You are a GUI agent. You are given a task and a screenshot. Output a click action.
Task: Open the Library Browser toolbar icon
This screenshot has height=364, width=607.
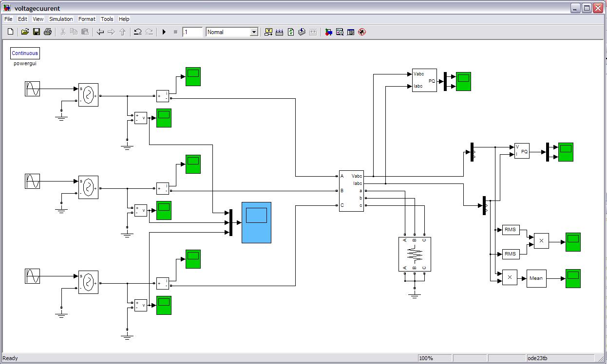point(329,32)
